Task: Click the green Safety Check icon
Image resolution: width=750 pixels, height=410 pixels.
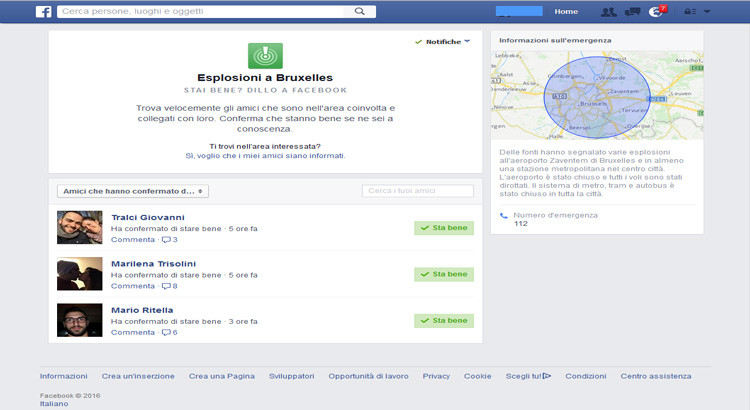Action: (x=265, y=55)
